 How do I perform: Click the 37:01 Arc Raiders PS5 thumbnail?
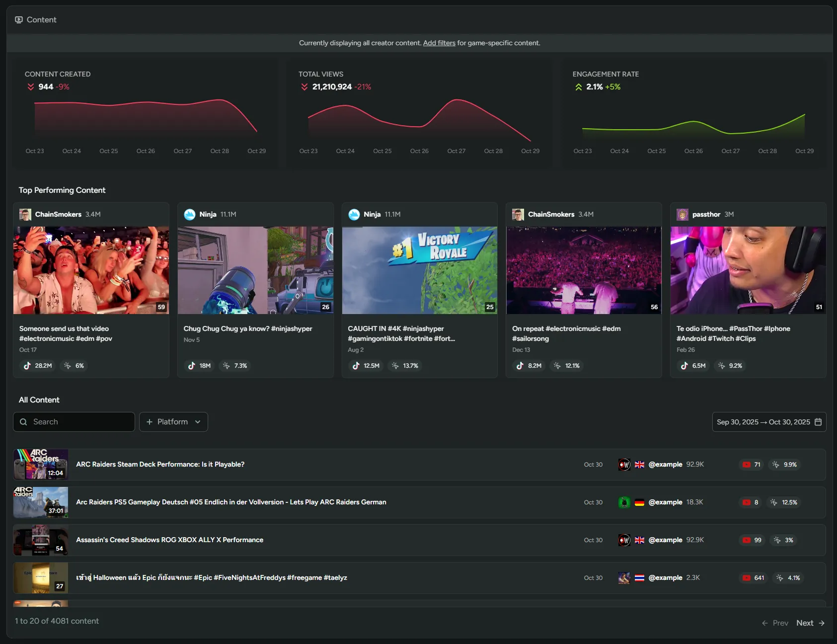click(x=41, y=502)
